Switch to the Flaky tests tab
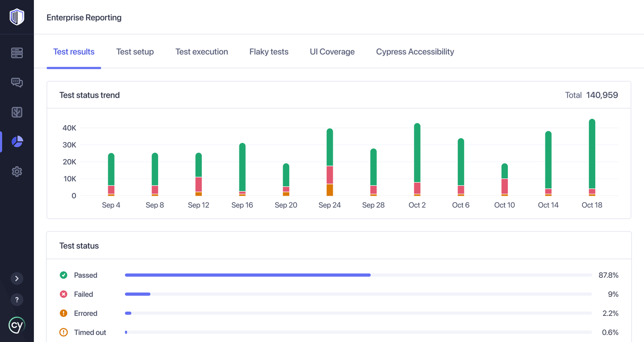644x342 pixels. point(269,51)
